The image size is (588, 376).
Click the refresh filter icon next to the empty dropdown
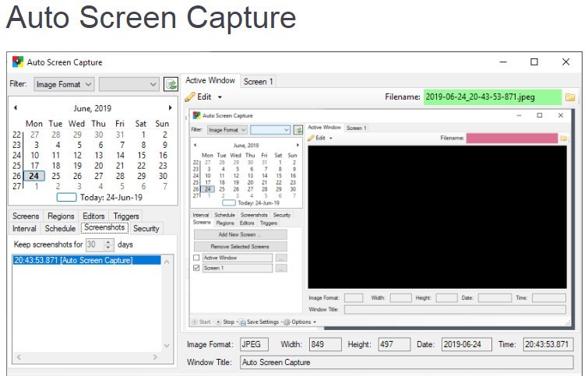(x=171, y=84)
